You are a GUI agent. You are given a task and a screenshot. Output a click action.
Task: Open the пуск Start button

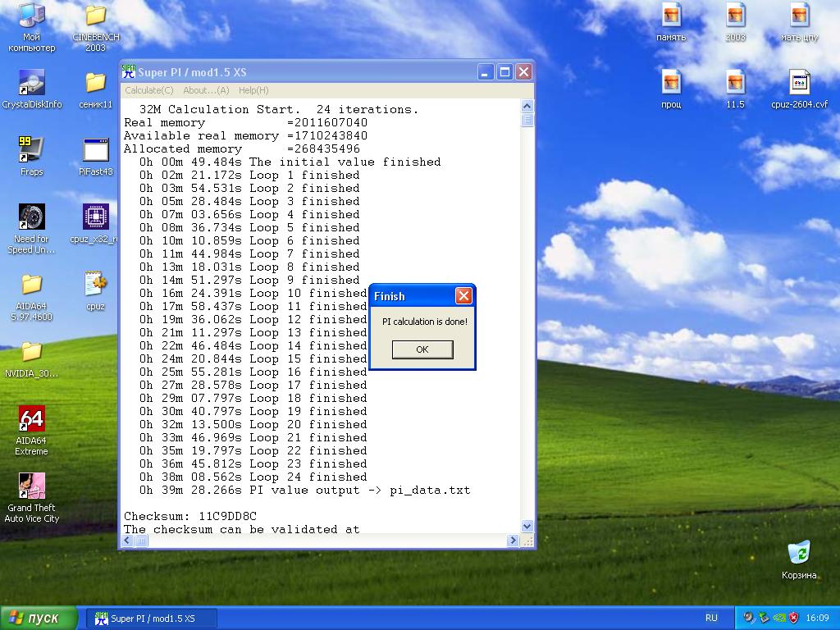click(x=39, y=619)
